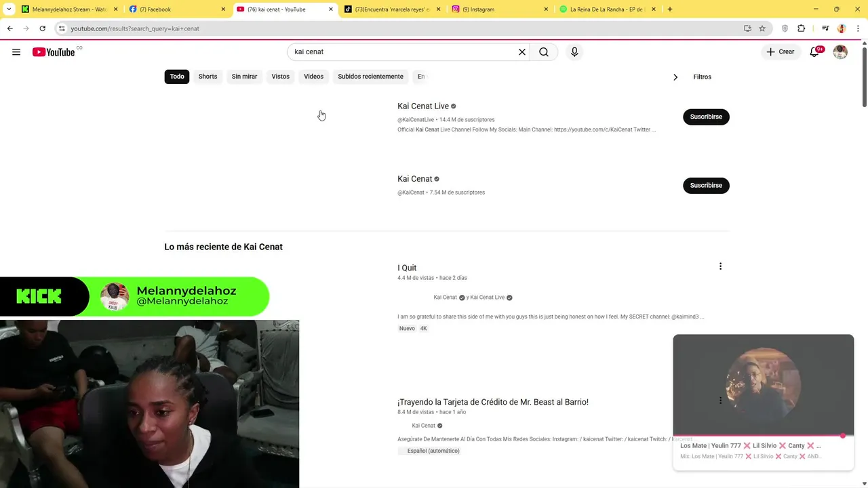Go back with browser back arrow
Image resolution: width=868 pixels, height=488 pixels.
pyautogui.click(x=10, y=28)
